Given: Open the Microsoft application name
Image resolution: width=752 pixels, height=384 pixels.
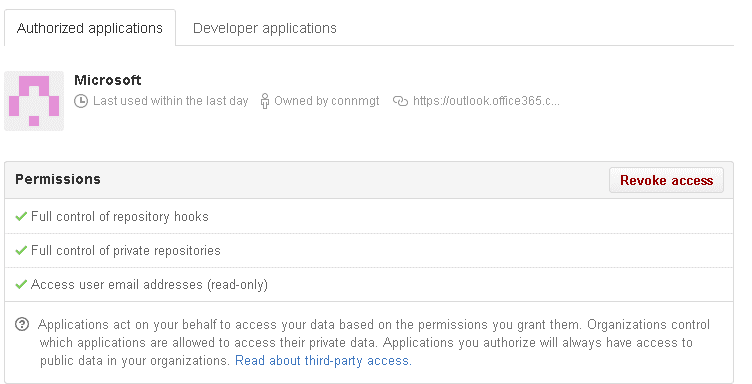Looking at the screenshot, I should (x=107, y=80).
